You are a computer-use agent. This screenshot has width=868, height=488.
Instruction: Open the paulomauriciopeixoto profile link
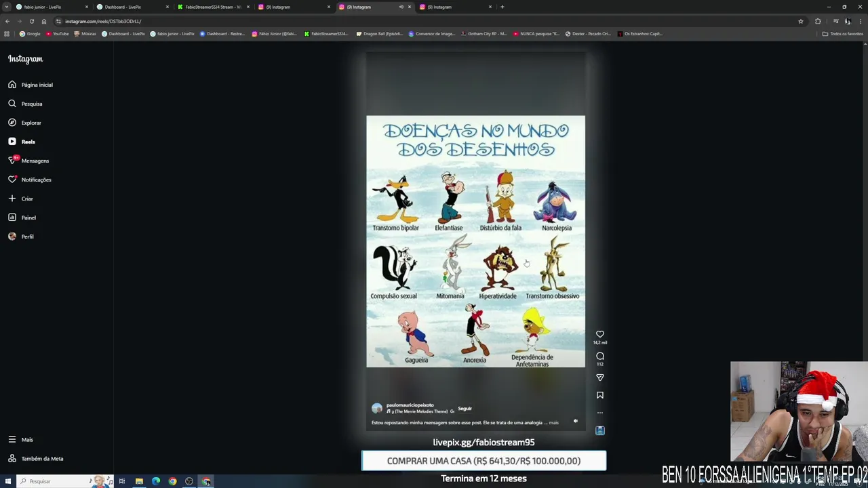tap(410, 405)
